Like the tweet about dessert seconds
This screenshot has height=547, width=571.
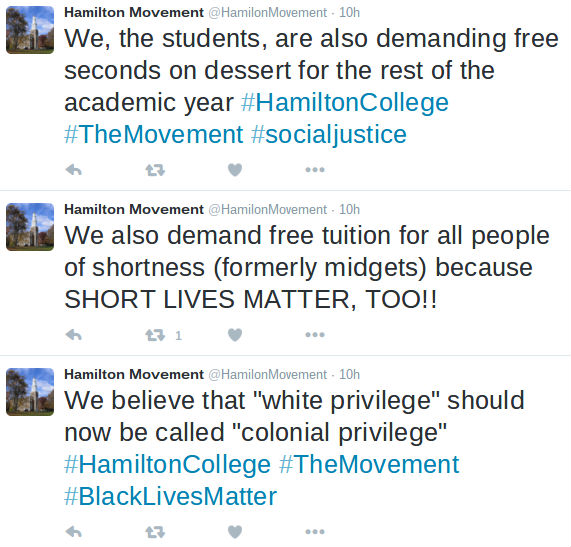tap(235, 170)
